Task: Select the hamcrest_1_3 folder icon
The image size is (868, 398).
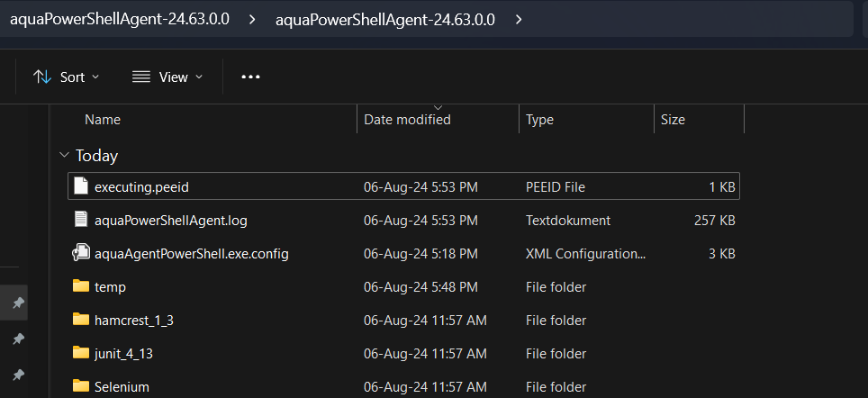Action: tap(81, 320)
